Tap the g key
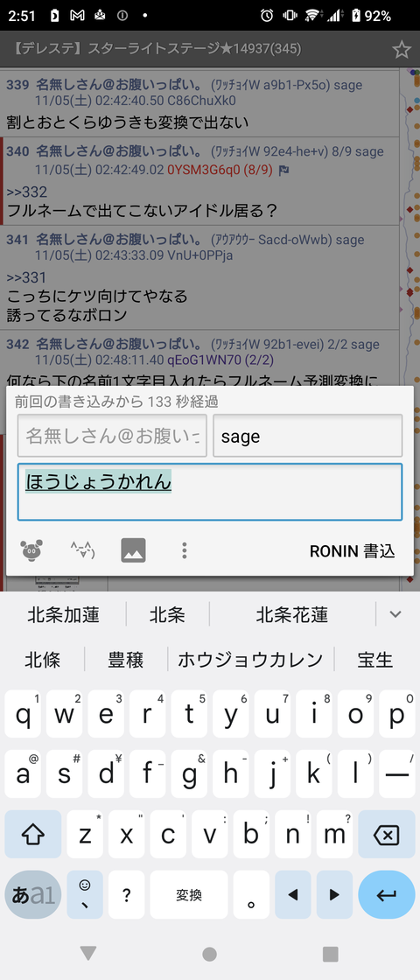 [189, 773]
